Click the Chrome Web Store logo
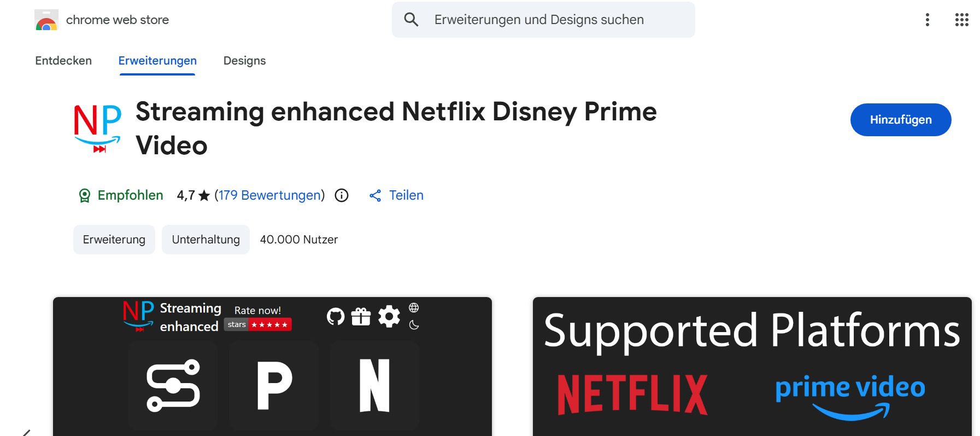 (46, 20)
